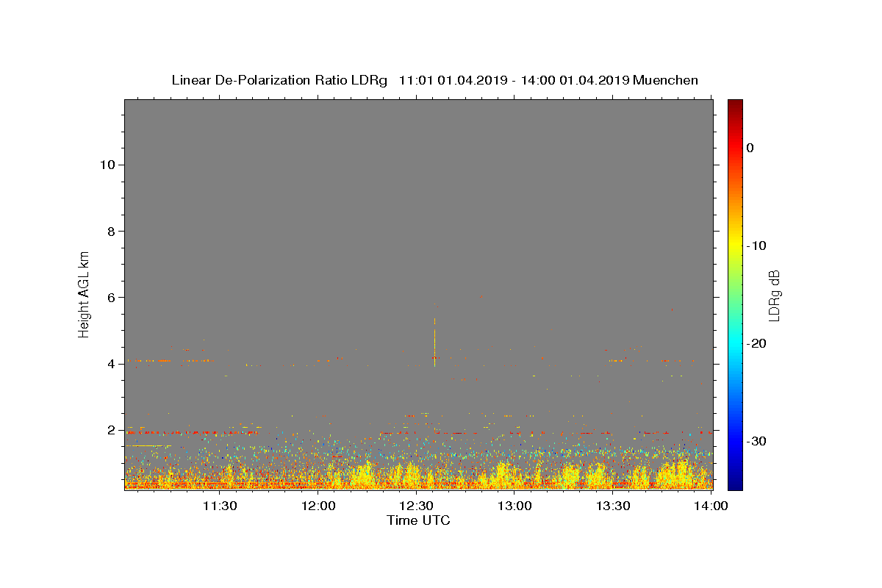Click the plot title 'Linear De-Polarization Ratio LDRg'

click(279, 80)
